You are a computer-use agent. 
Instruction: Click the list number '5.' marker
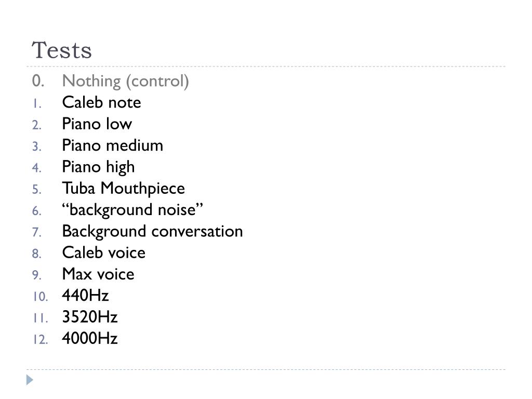click(37, 189)
